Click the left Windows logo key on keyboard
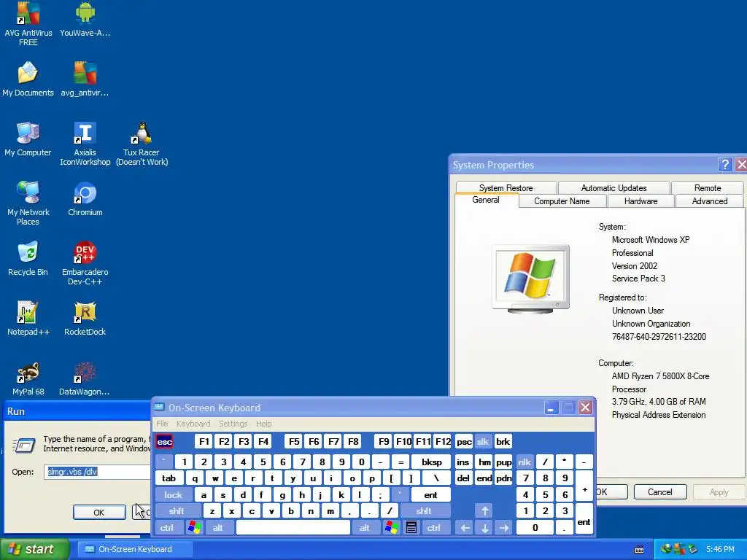The height and width of the screenshot is (560, 747). pos(194,528)
